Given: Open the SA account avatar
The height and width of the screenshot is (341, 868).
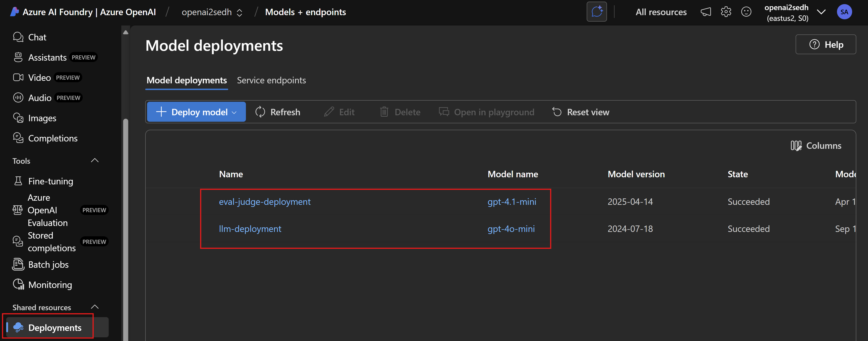Looking at the screenshot, I should click(844, 12).
